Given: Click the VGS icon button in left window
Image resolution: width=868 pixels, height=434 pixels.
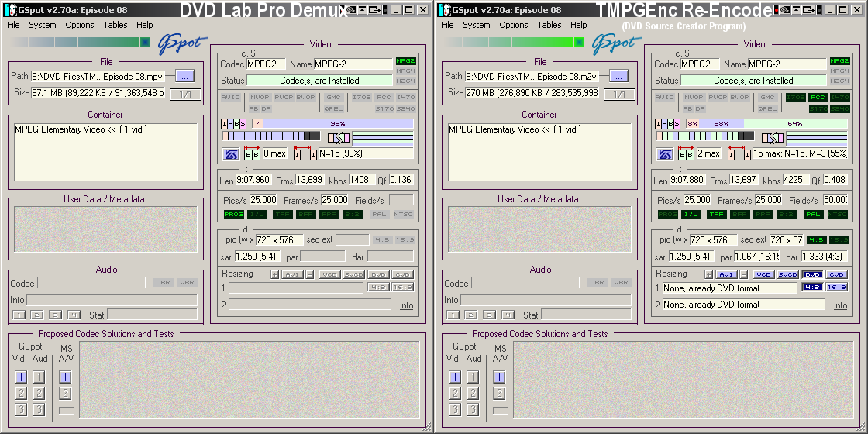Looking at the screenshot, I should coord(230,154).
